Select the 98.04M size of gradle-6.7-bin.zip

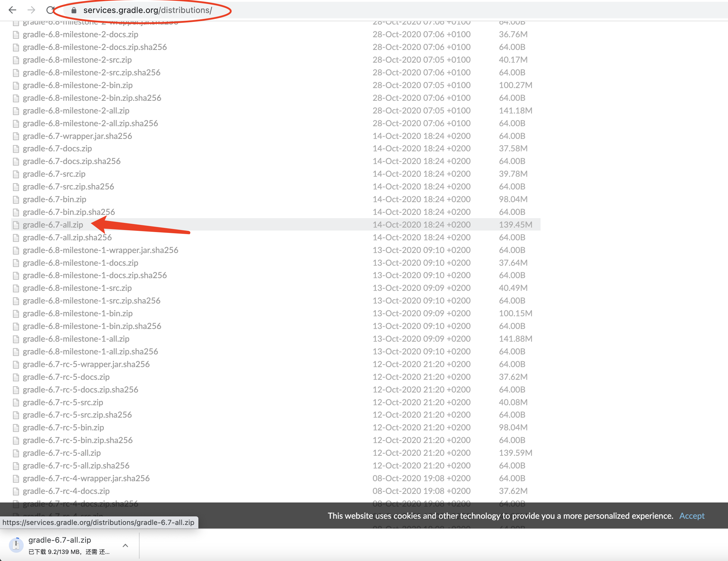[x=513, y=199]
